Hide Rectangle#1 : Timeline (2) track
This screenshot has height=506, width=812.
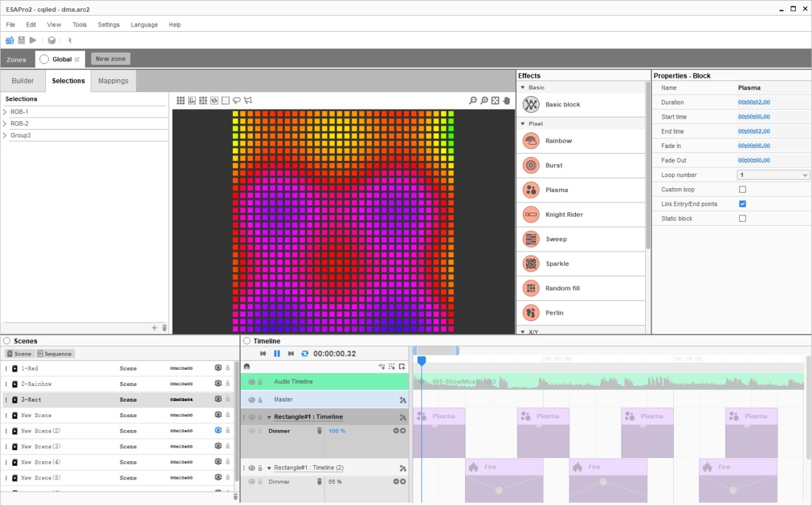252,468
